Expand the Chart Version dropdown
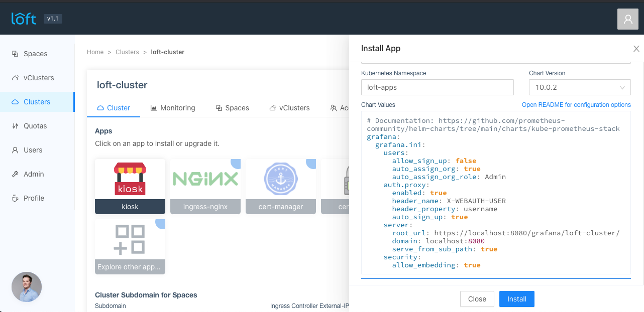The width and height of the screenshot is (644, 312). tap(580, 87)
